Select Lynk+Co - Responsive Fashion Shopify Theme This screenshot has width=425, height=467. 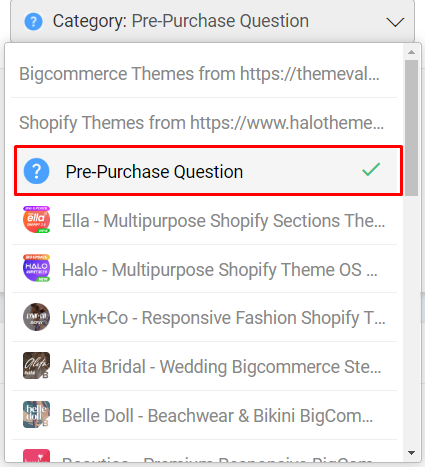click(204, 317)
